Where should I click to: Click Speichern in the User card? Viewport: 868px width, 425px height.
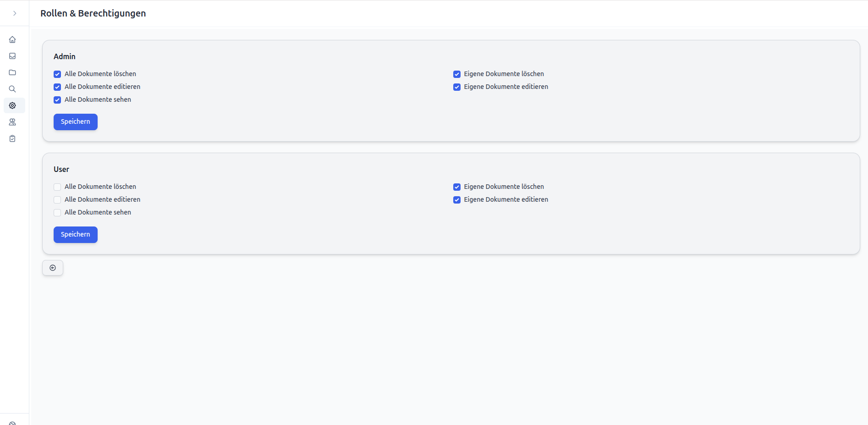(x=76, y=235)
